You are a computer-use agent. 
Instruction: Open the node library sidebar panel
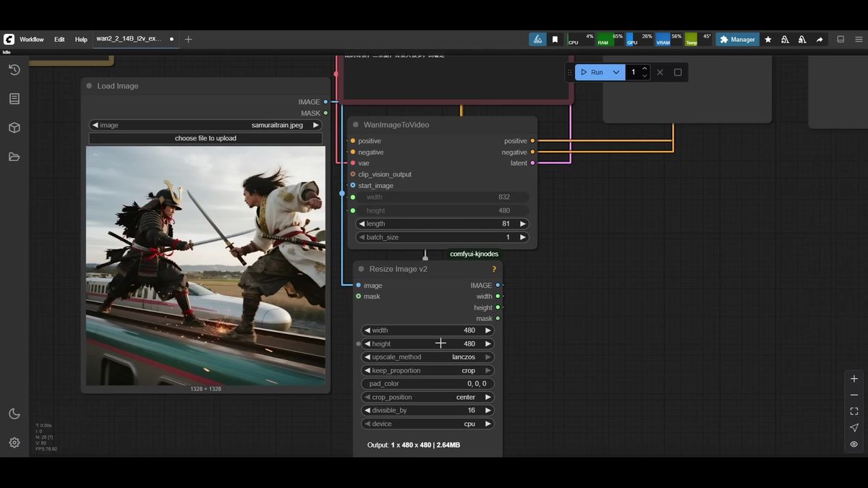[x=14, y=98]
